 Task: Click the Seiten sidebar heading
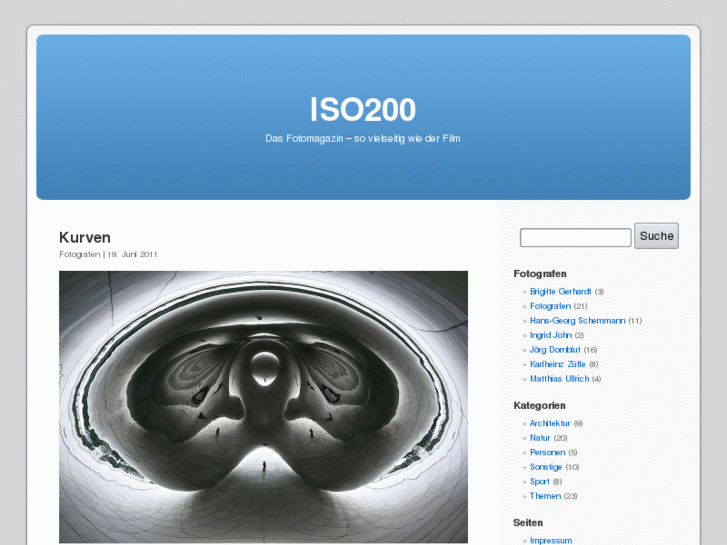pyautogui.click(x=528, y=523)
